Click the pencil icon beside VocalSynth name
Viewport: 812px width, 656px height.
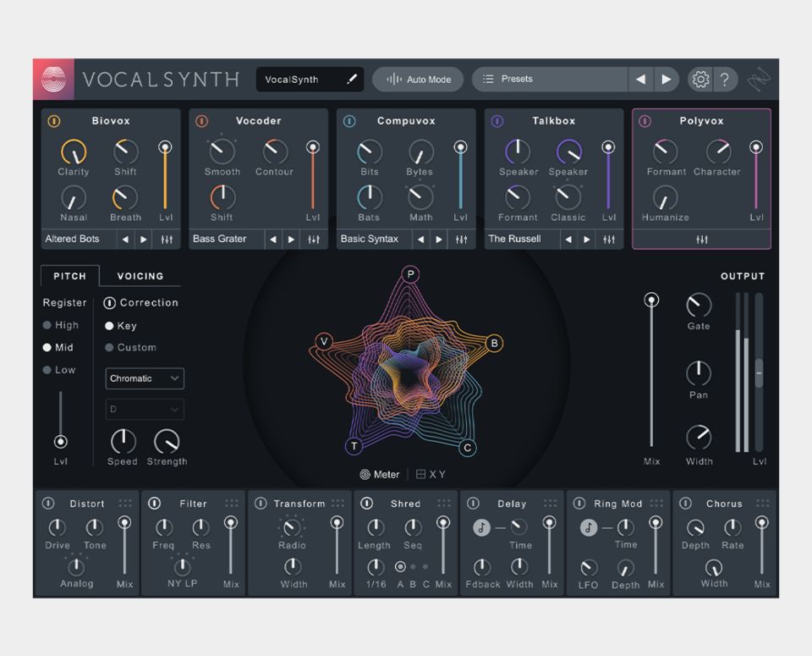(352, 80)
